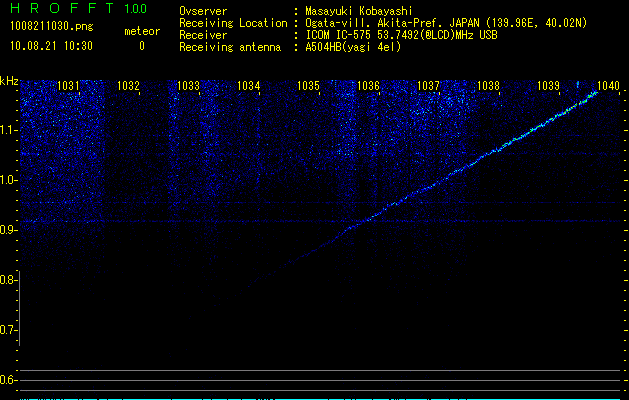
Task: Select the file name 1008211030.png
Action: (52, 26)
